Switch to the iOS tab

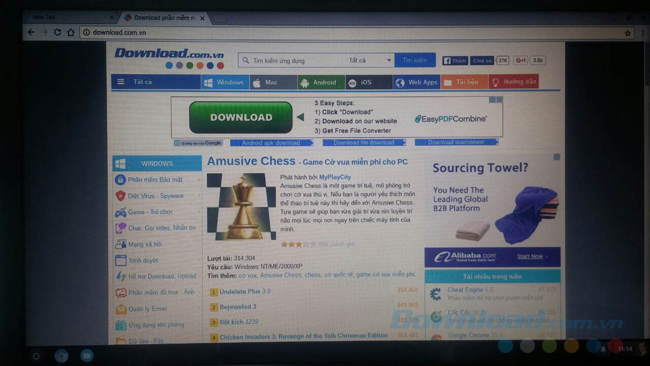[x=369, y=82]
